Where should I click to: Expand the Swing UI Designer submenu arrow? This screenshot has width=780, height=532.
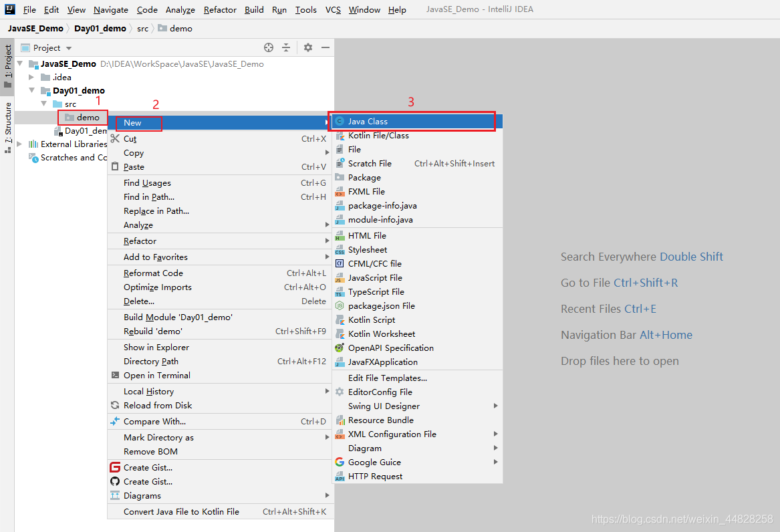click(495, 406)
